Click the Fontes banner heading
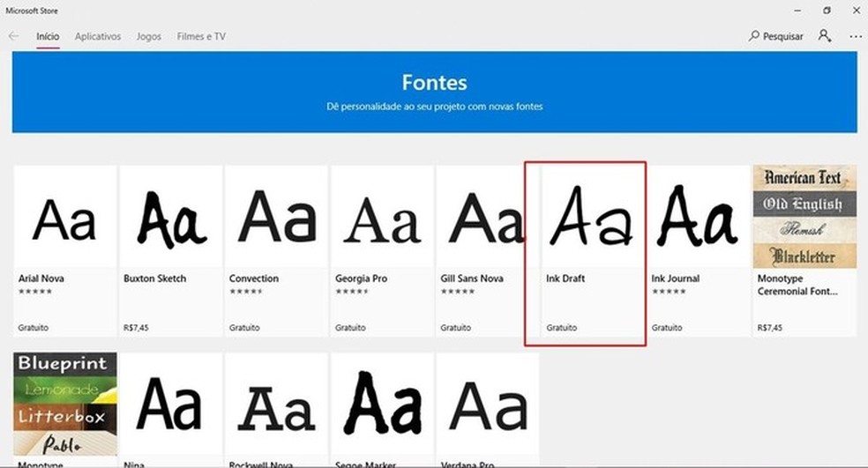The image size is (868, 468). pyautogui.click(x=435, y=83)
